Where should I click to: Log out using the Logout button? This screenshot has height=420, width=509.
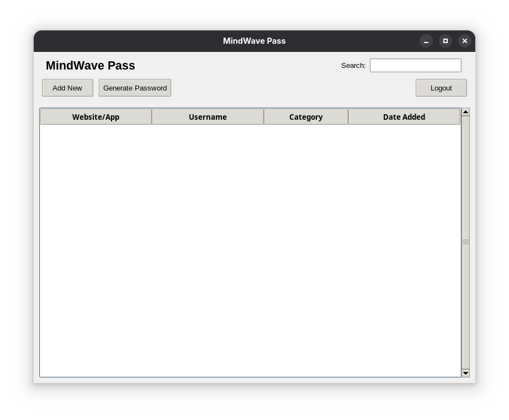pos(441,88)
